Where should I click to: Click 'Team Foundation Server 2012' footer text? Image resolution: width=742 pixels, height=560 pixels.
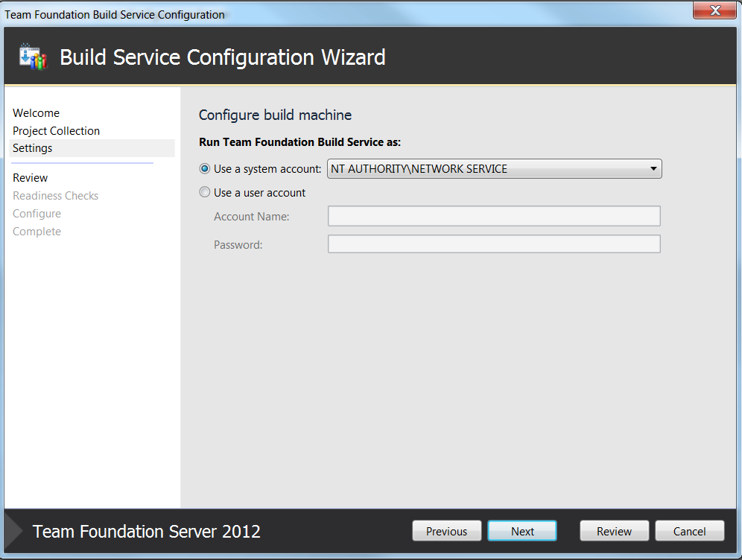pos(146,532)
